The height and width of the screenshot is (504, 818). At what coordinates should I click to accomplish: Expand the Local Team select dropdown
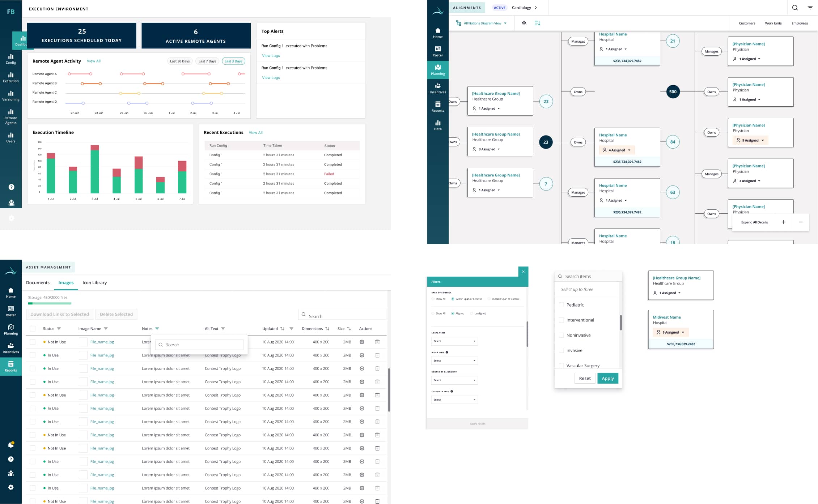(454, 341)
